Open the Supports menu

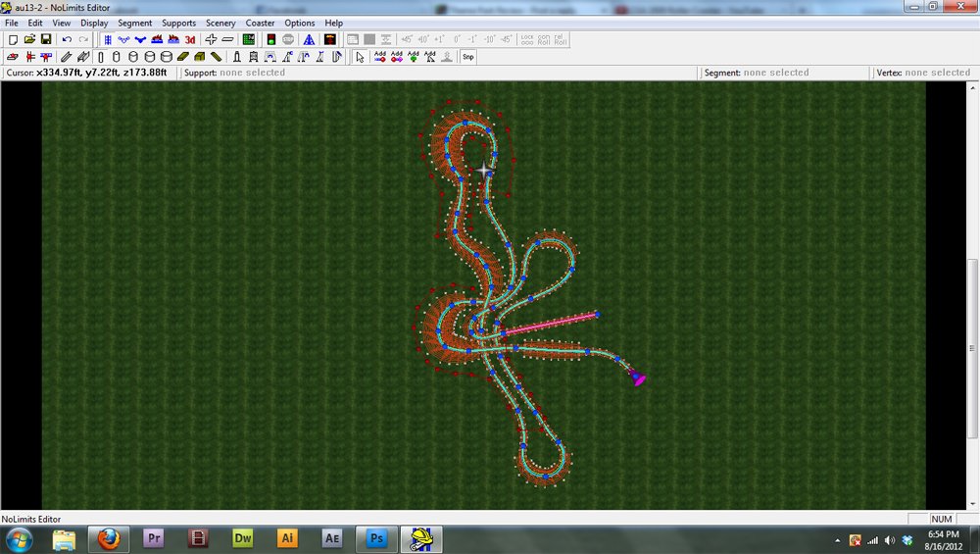tap(179, 23)
